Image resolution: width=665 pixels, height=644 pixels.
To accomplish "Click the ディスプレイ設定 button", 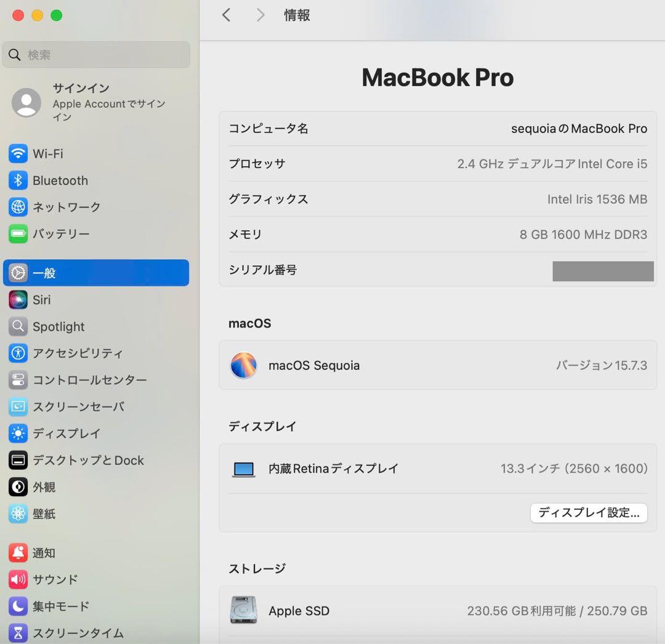I will coord(588,513).
